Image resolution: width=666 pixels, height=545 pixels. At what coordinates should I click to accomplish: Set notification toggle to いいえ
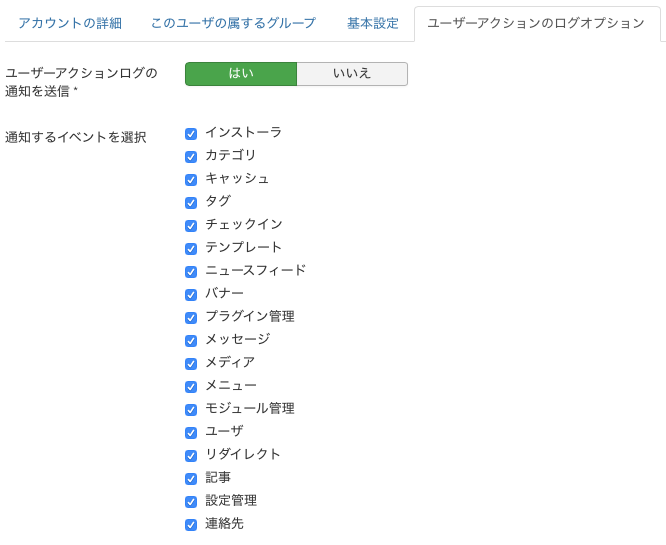[x=352, y=74]
